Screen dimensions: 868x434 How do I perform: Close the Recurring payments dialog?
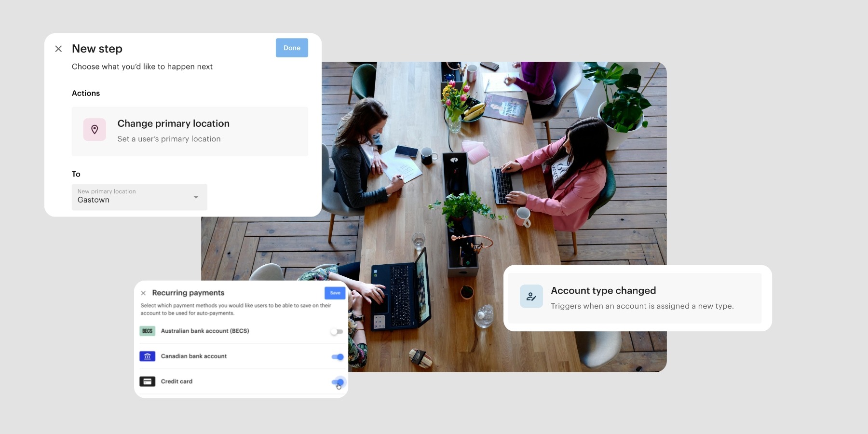pos(143,293)
